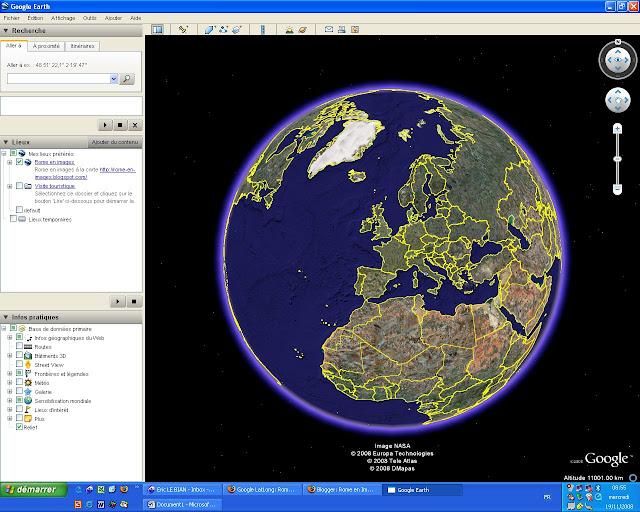Click the Add Polygon toolbar icon
The image size is (640, 512).
point(209,29)
